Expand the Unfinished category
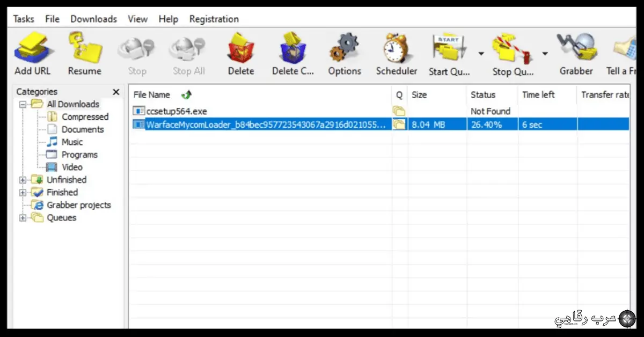644x337 pixels. coord(23,180)
